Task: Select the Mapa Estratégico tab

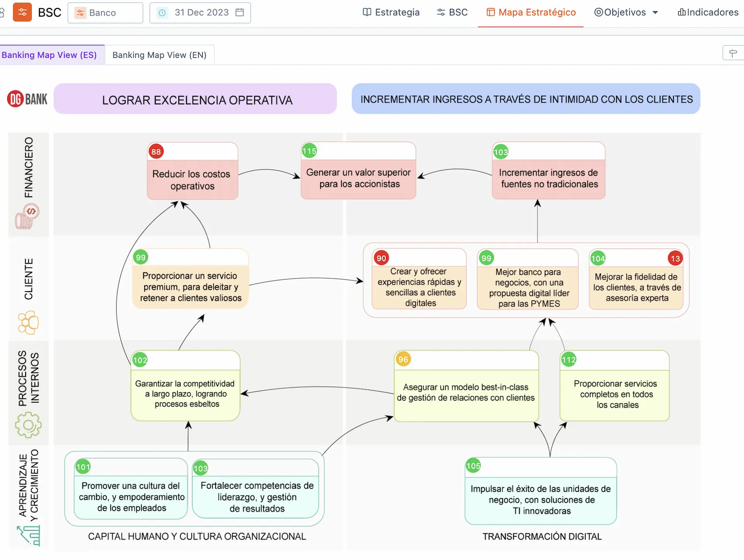Action: tap(531, 12)
